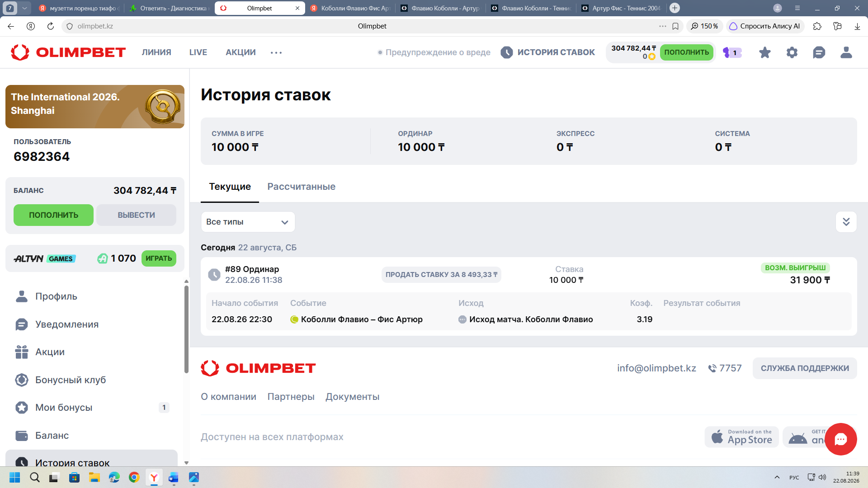Show hidden system tray icons chevron
Viewport: 868px width, 488px height.
(x=777, y=477)
